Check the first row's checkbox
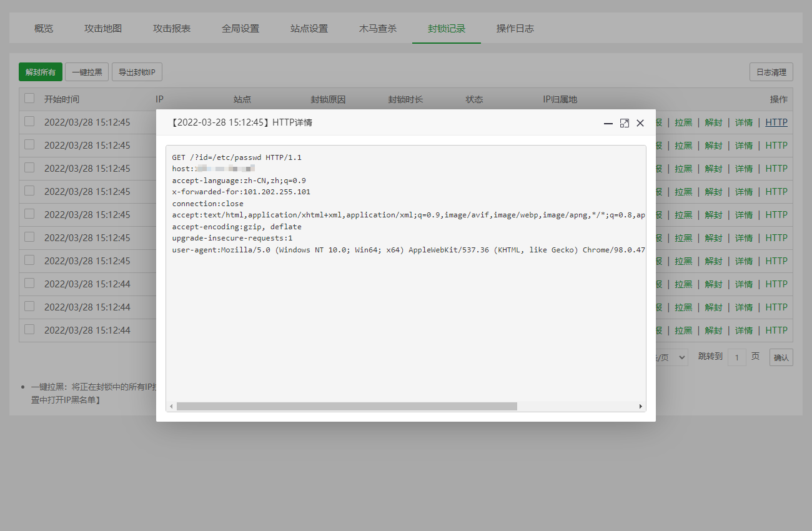 pos(29,122)
